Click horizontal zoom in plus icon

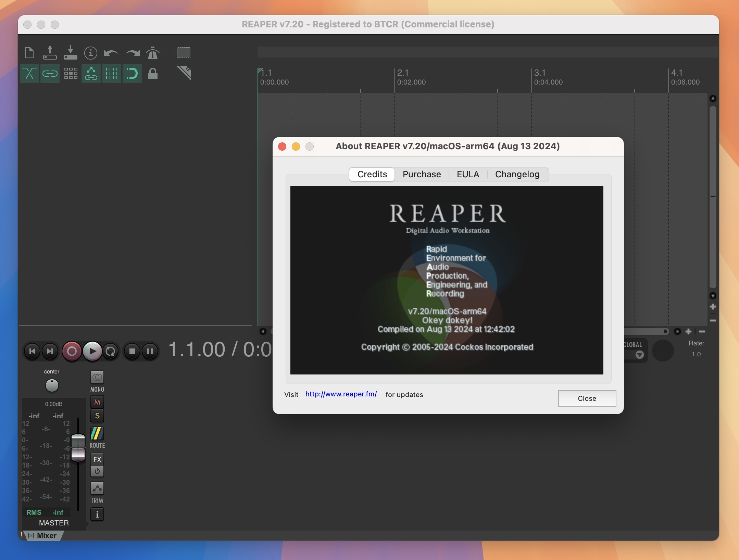tap(688, 331)
